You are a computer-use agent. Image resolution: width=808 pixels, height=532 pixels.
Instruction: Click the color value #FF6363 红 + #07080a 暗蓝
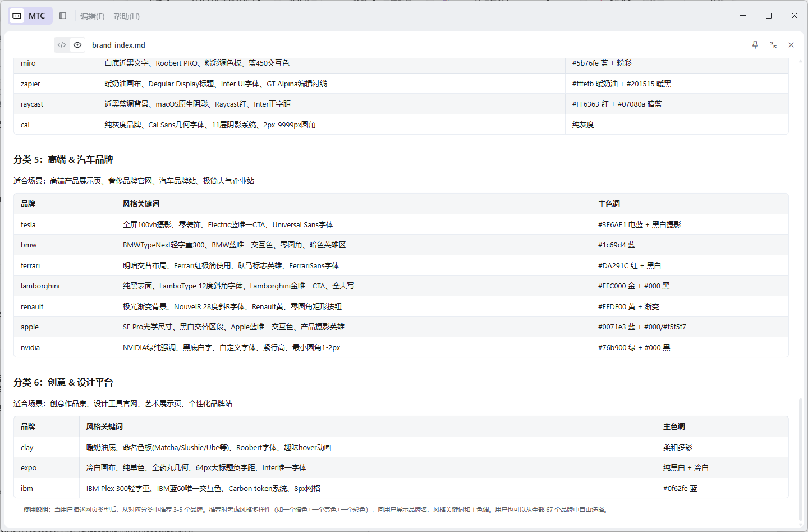[x=617, y=104]
